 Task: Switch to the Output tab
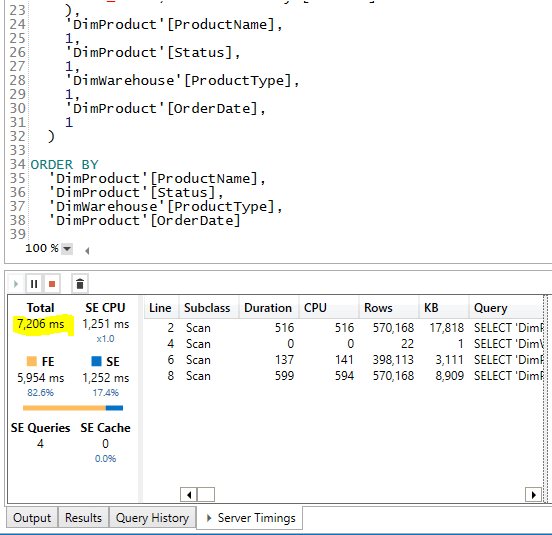pos(32,518)
